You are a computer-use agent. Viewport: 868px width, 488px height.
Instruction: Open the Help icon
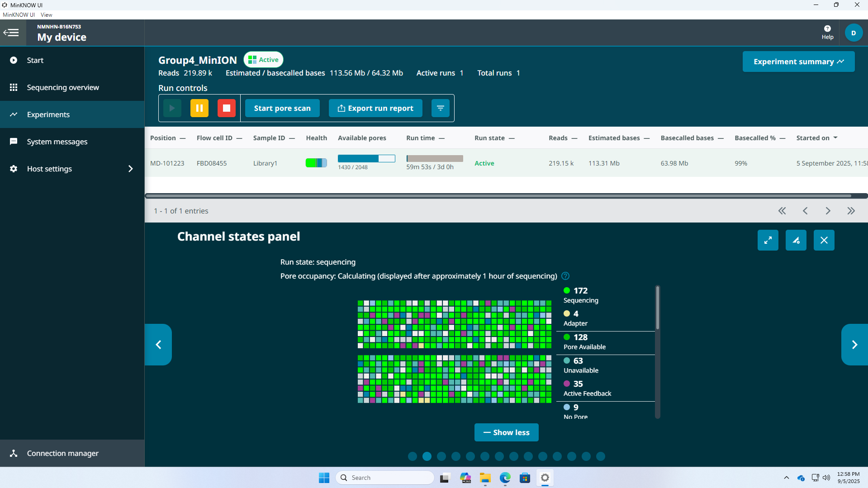pos(827,33)
